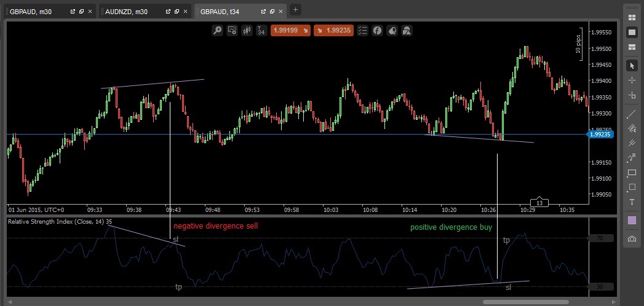Select the 'negative divergence sell' text annotation
Viewport: 644px width, 306px height.
216,226
